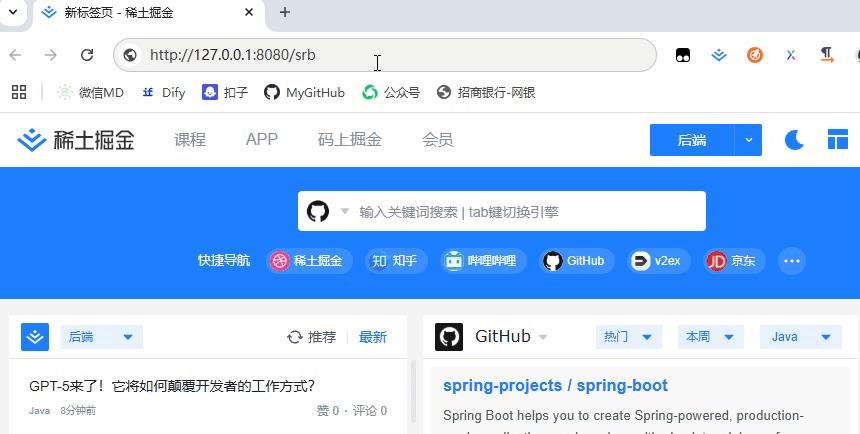Screen dimensions: 860x434
Task: Open the 知乎 quick navigation shortcut
Action: coord(396,261)
